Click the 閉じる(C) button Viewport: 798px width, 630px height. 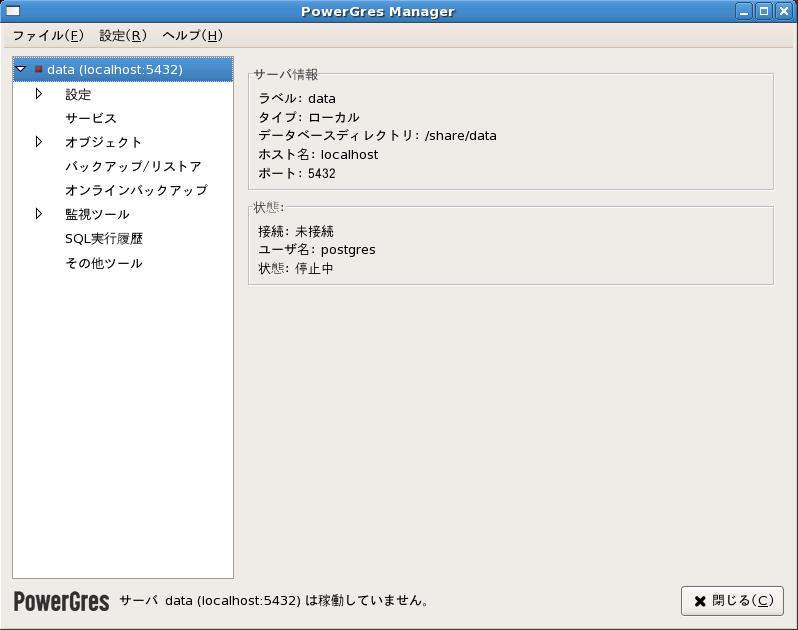[732, 601]
